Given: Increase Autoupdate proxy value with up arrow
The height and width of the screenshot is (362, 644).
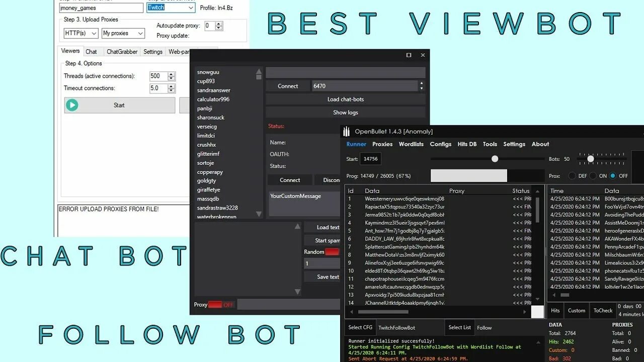Looking at the screenshot, I should pyautogui.click(x=219, y=24).
